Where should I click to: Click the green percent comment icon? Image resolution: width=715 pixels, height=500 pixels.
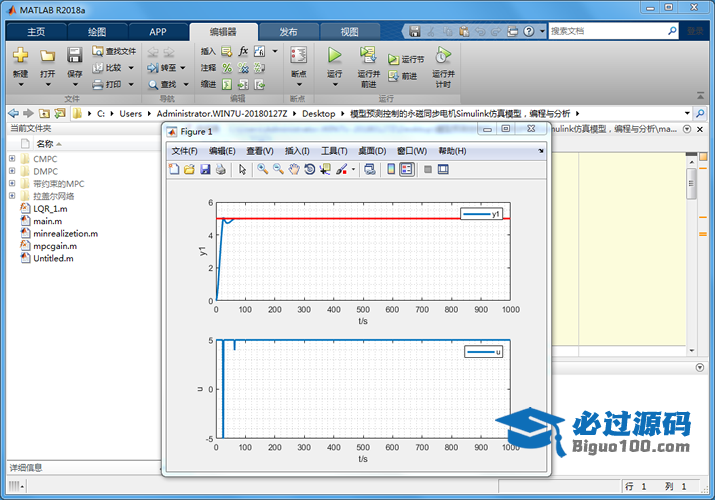click(227, 68)
